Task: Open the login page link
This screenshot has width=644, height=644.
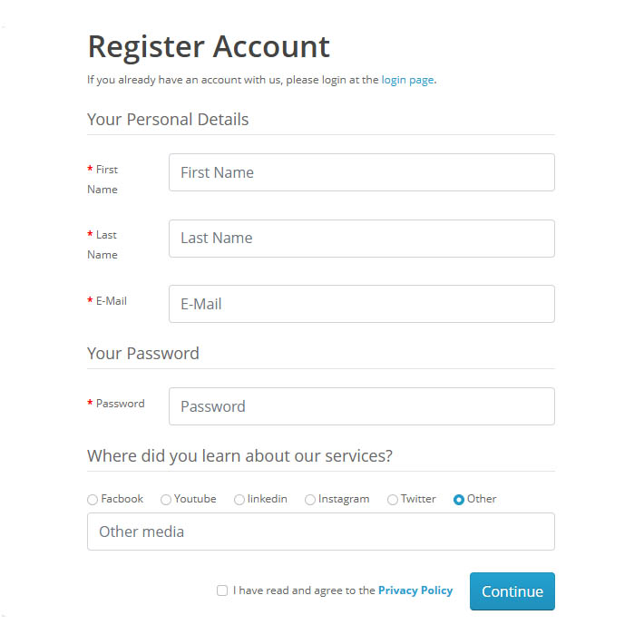Action: pos(407,80)
